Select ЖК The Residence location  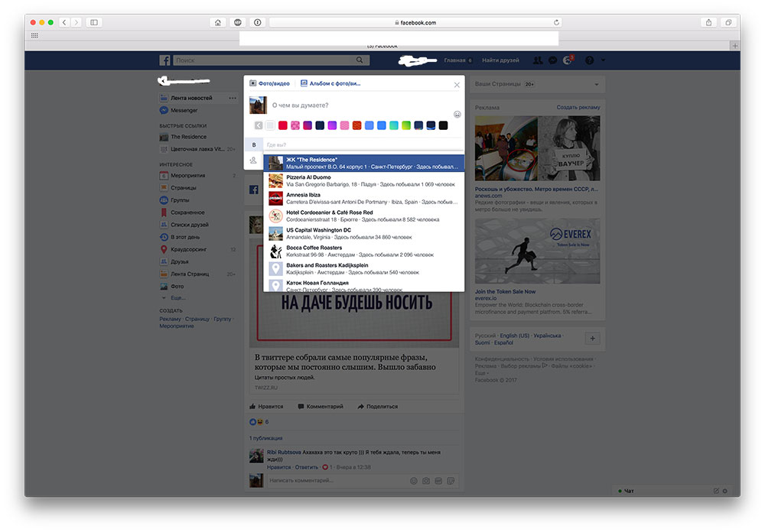364,164
